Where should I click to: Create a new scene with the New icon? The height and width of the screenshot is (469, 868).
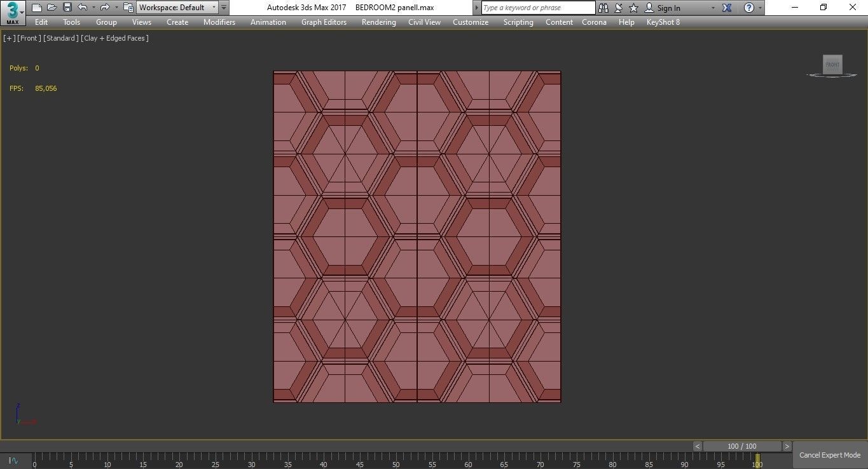[x=37, y=8]
